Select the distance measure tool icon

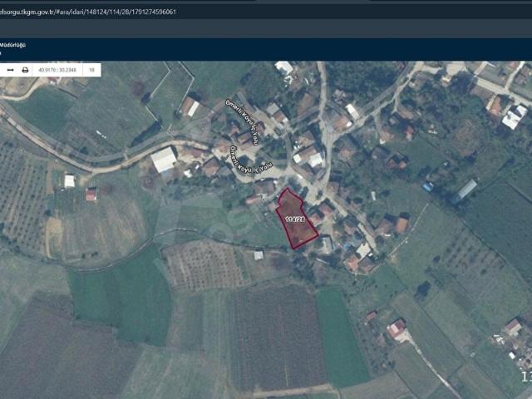pyautogui.click(x=11, y=70)
